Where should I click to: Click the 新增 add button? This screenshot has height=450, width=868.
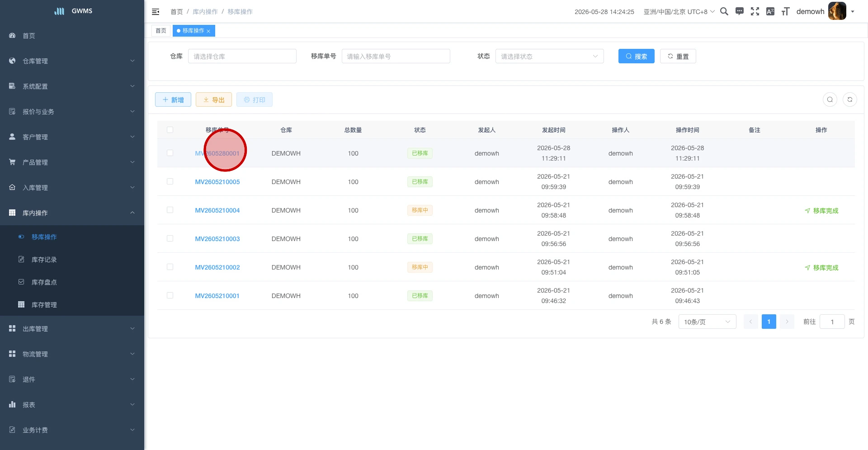(x=173, y=99)
